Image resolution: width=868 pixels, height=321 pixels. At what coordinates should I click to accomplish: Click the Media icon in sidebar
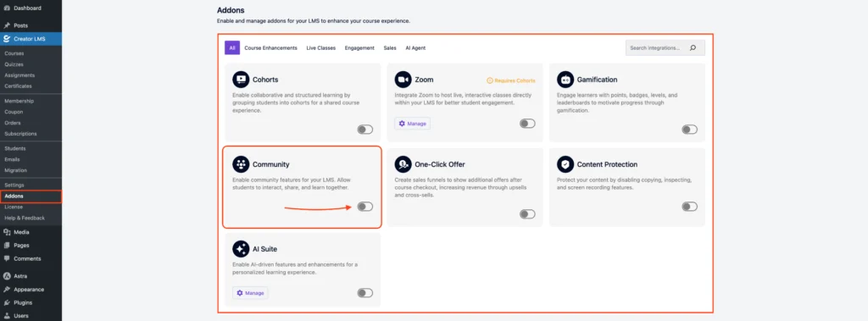coord(7,232)
